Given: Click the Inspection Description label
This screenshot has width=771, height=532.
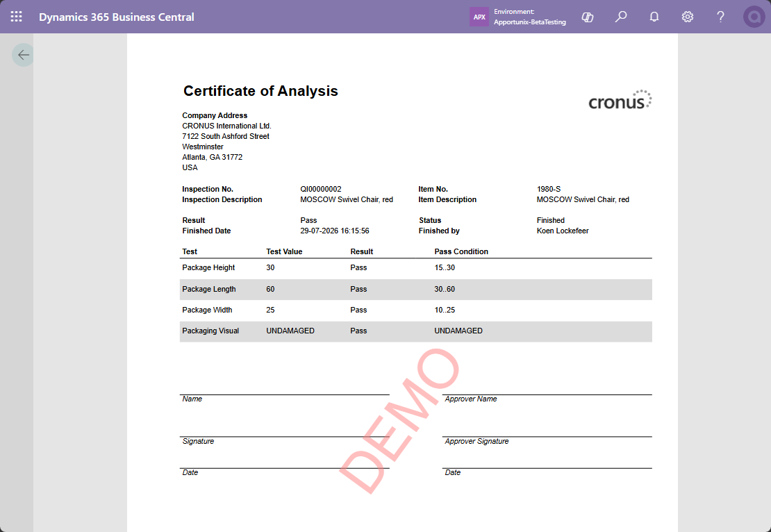Looking at the screenshot, I should tap(222, 199).
